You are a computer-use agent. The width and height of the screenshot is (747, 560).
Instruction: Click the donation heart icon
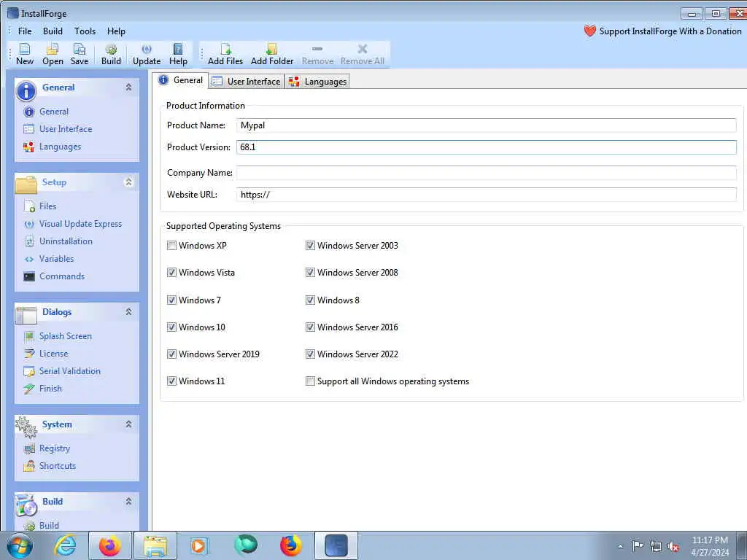point(589,31)
